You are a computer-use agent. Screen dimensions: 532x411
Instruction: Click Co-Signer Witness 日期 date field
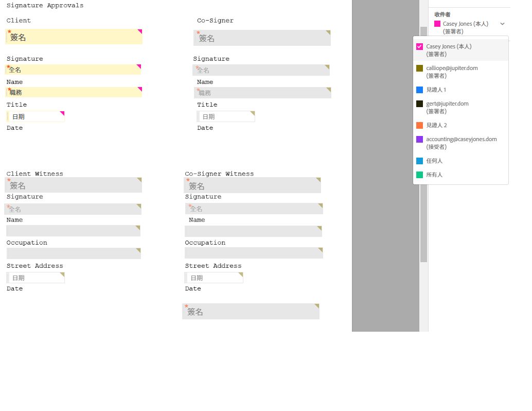[x=214, y=278]
